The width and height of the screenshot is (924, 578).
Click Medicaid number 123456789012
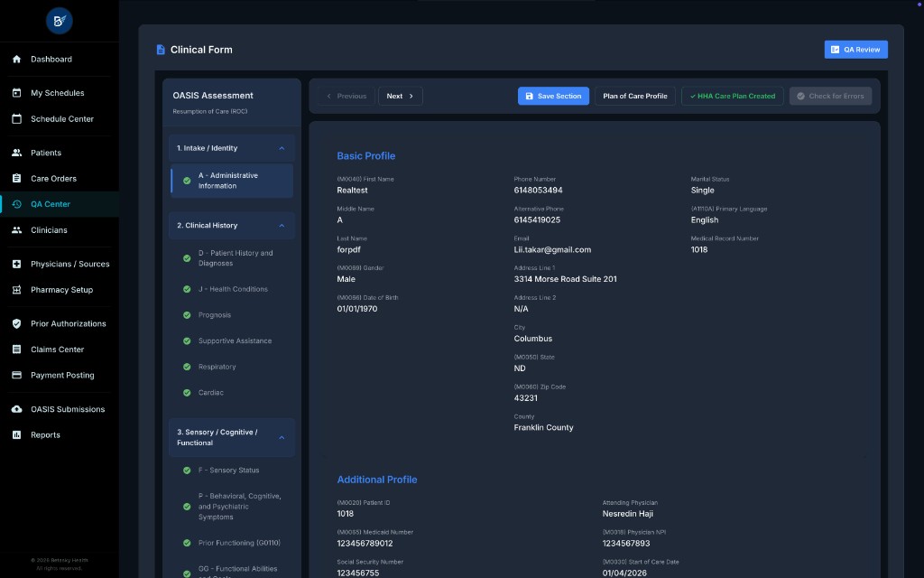coord(365,543)
